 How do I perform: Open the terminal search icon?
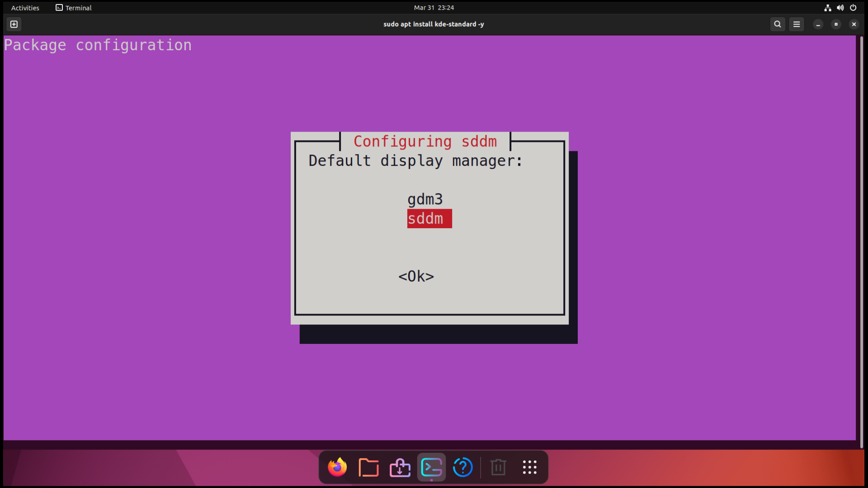777,24
